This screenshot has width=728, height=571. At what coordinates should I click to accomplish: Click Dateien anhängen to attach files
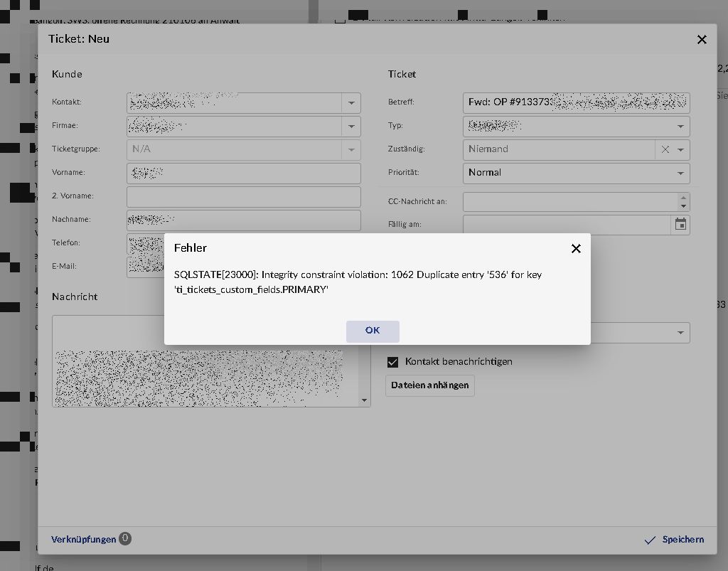429,385
